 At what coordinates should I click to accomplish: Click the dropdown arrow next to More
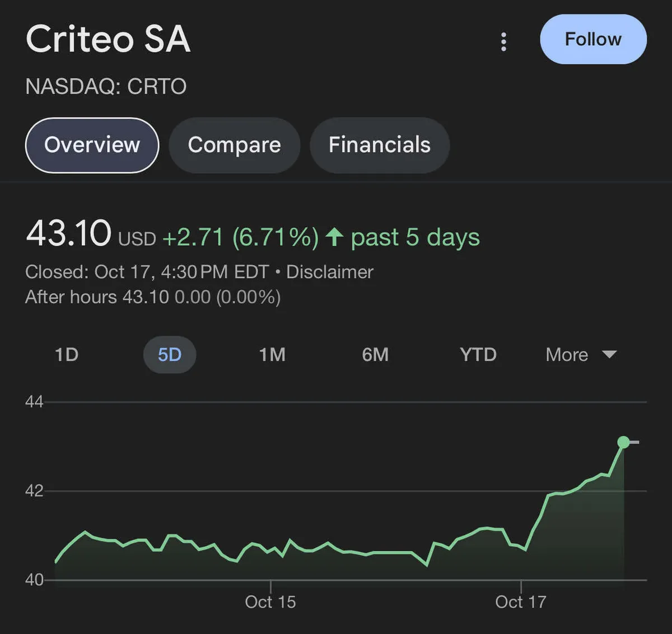pyautogui.click(x=609, y=354)
